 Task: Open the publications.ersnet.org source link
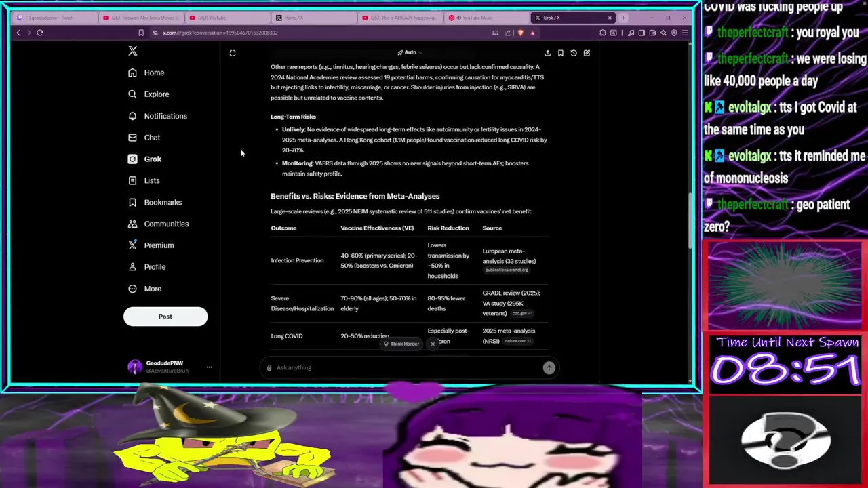click(x=507, y=270)
